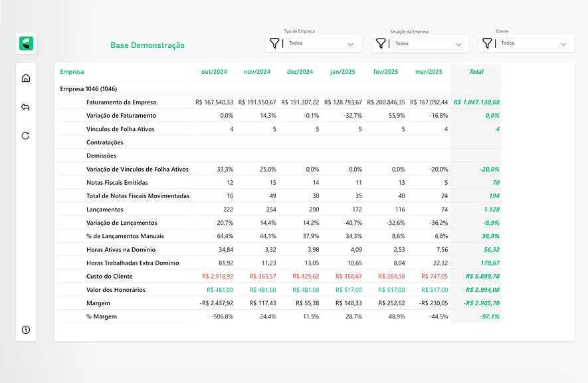Go to the Home page icon
This screenshot has height=383, width=588.
tap(26, 78)
